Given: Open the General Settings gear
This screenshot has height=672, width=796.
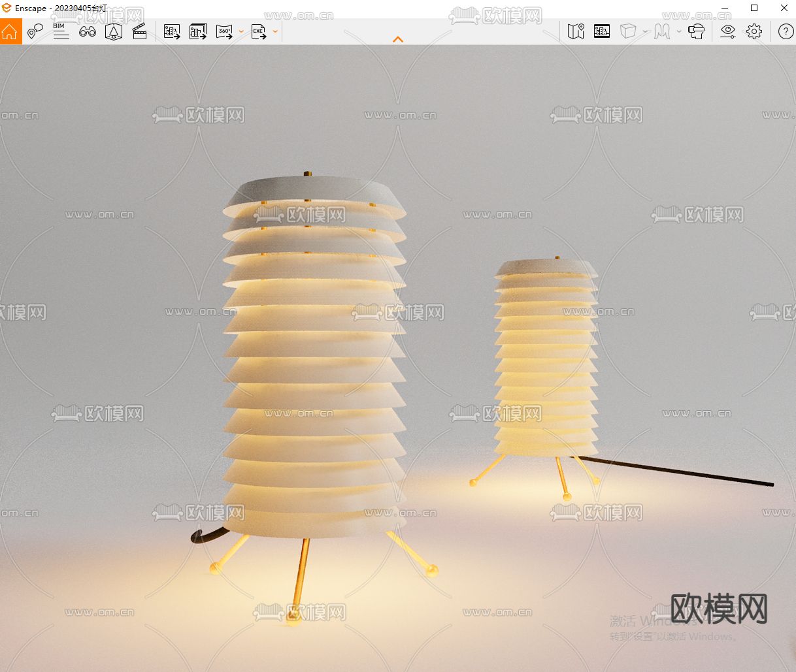Looking at the screenshot, I should click(x=754, y=31).
